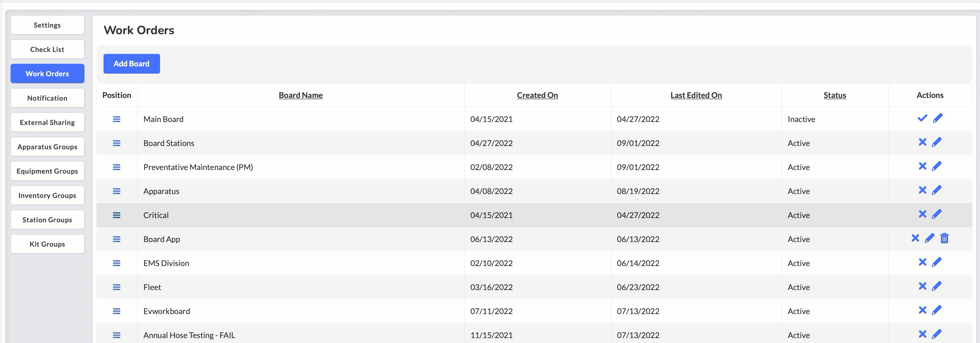
Task: Edit Evworkboard with pencil icon
Action: [x=937, y=310]
